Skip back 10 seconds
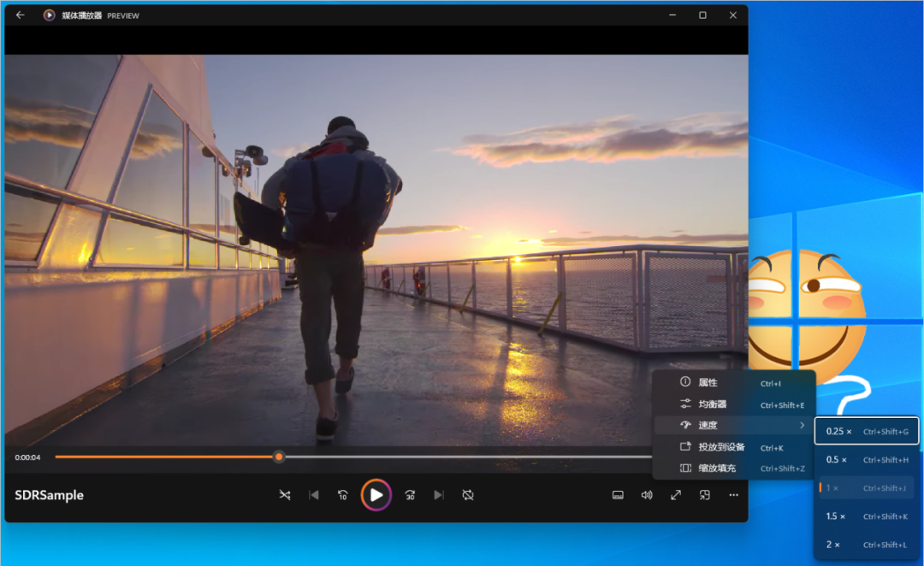The width and height of the screenshot is (924, 566). tap(343, 495)
